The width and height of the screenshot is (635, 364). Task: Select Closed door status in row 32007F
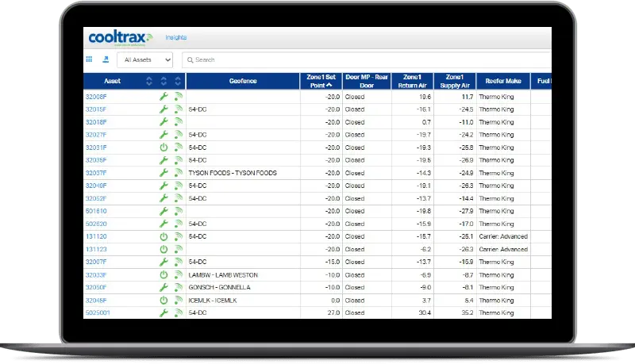355,262
